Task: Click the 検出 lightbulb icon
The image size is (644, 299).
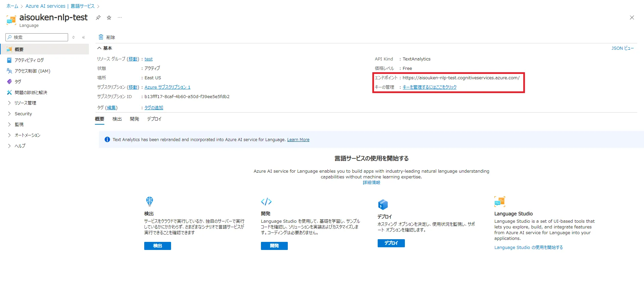Action: pyautogui.click(x=150, y=201)
